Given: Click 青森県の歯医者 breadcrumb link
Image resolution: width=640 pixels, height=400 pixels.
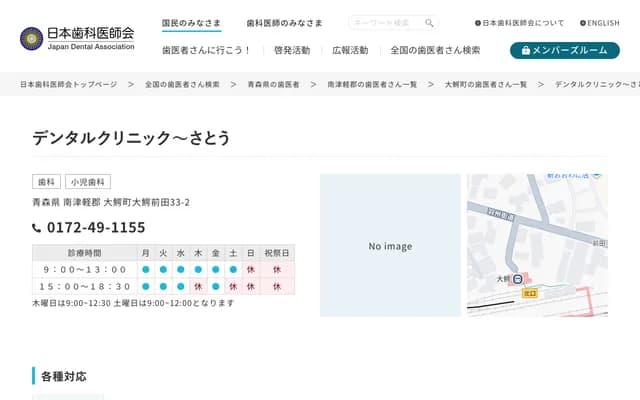Looking at the screenshot, I should pyautogui.click(x=273, y=85).
